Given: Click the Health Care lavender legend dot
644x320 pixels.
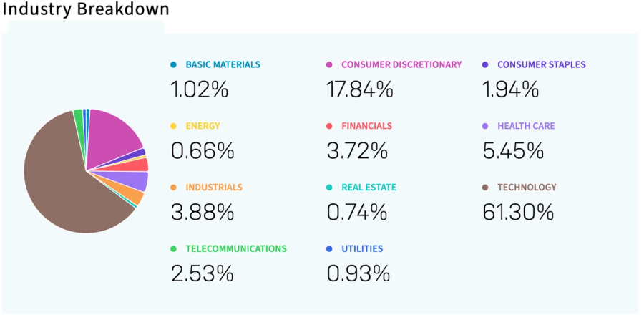Looking at the screenshot, I should tap(485, 126).
